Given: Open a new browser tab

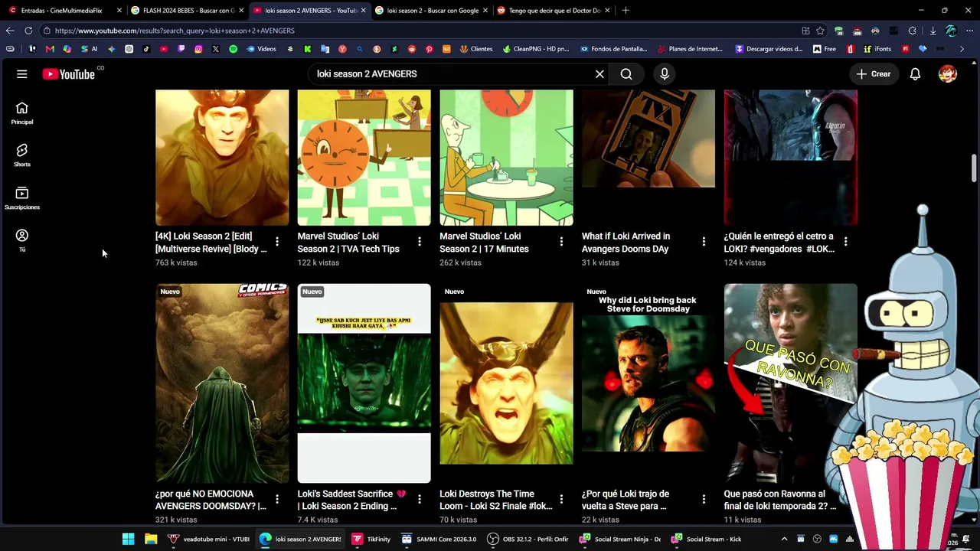Looking at the screenshot, I should click(626, 11).
